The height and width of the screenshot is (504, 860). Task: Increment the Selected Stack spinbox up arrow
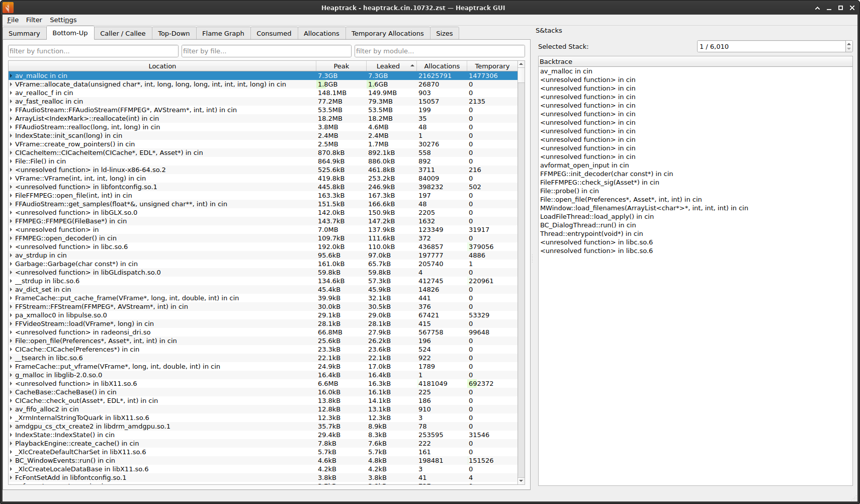coord(849,44)
